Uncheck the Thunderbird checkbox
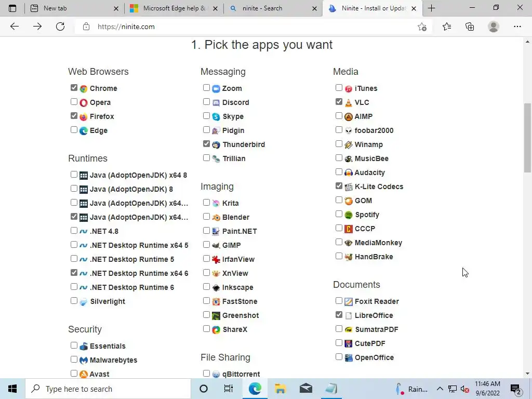This screenshot has height=399, width=532. click(x=206, y=144)
